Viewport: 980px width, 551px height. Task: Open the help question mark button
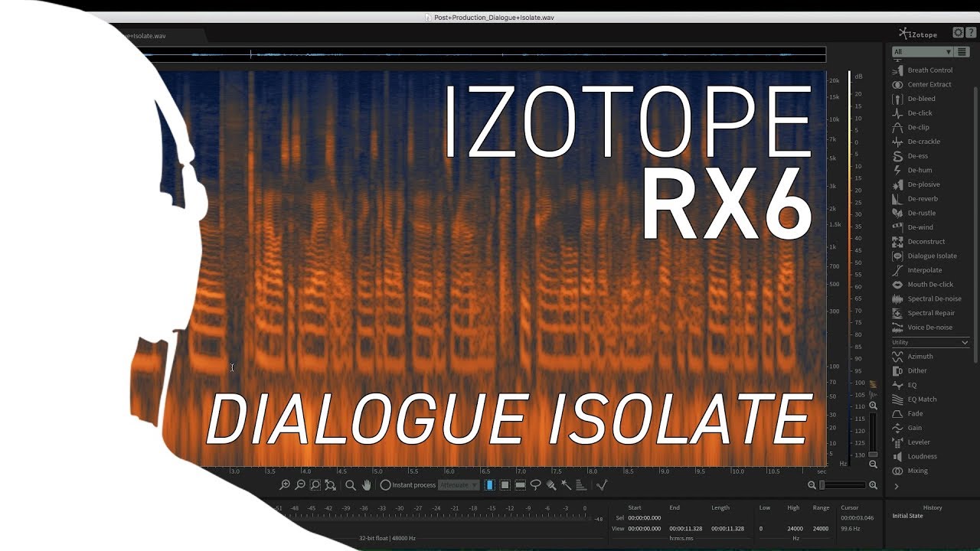tap(971, 33)
